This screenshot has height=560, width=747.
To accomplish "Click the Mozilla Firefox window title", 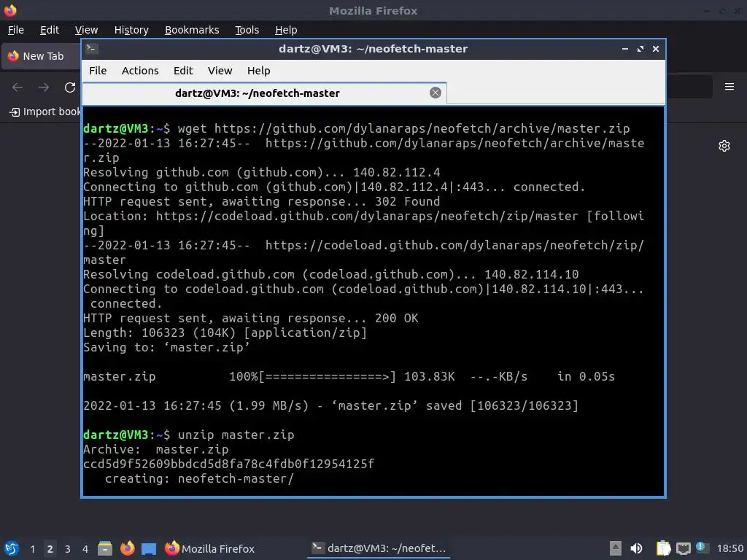I will click(x=373, y=10).
